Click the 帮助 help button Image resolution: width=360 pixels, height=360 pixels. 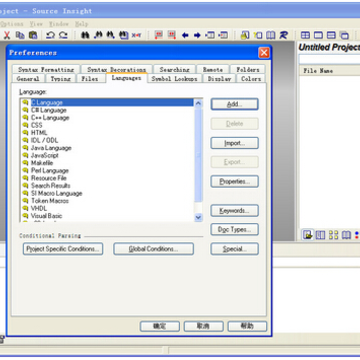pos(247,326)
